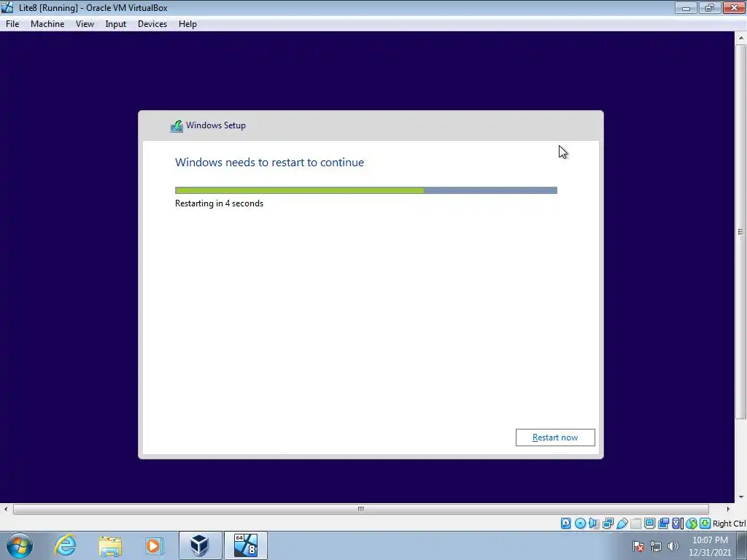Viewport: 747px width, 560px height.
Task: Click the "Windows needs to restart to continue" heading
Action: (x=269, y=163)
